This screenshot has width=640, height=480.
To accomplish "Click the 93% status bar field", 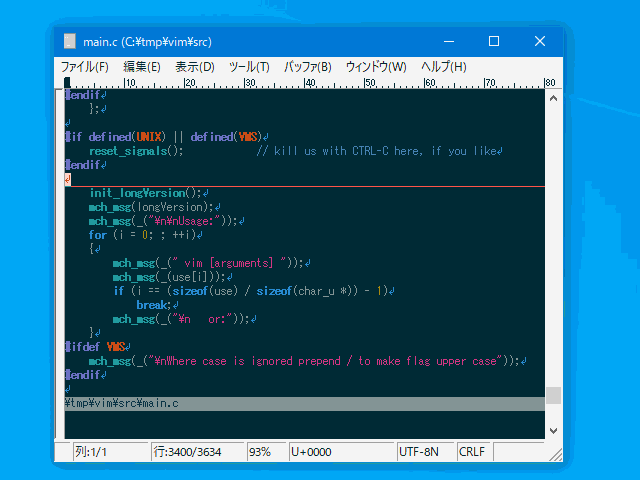I will coord(266,452).
